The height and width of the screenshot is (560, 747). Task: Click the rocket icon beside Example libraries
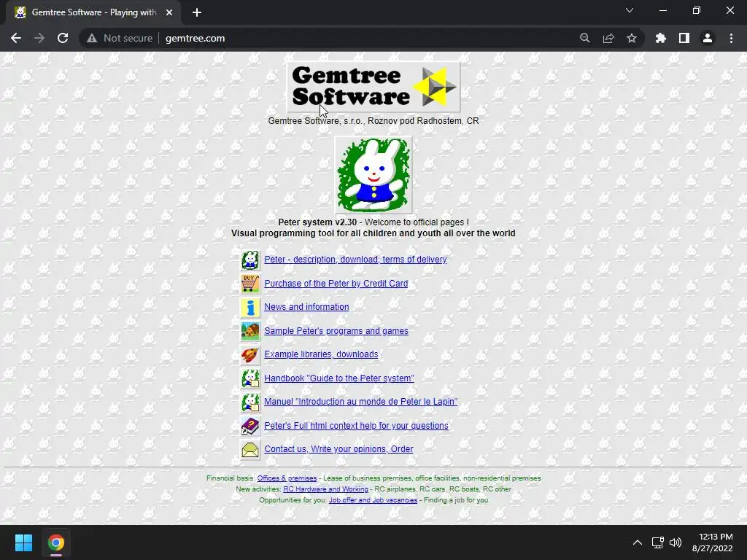click(250, 355)
